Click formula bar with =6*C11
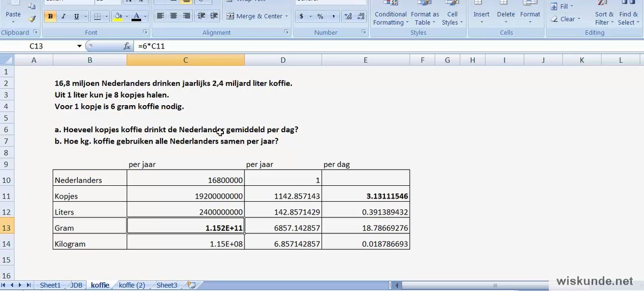The image size is (644, 291). [388, 46]
